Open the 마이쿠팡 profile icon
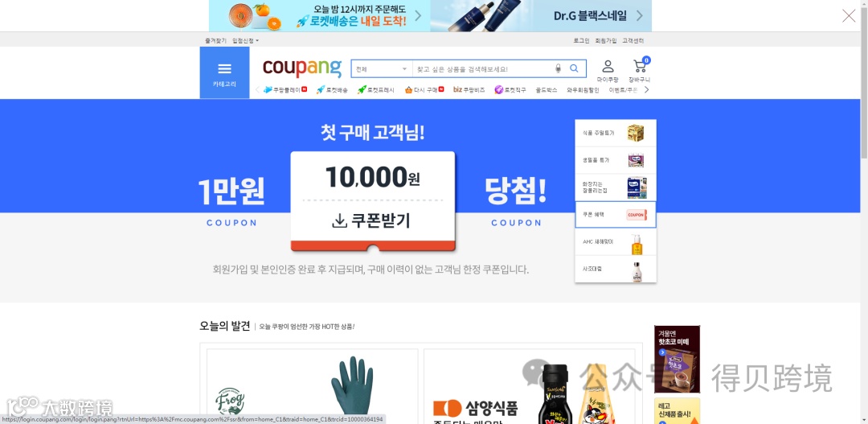Viewport: 868px width, 424px height. point(608,71)
